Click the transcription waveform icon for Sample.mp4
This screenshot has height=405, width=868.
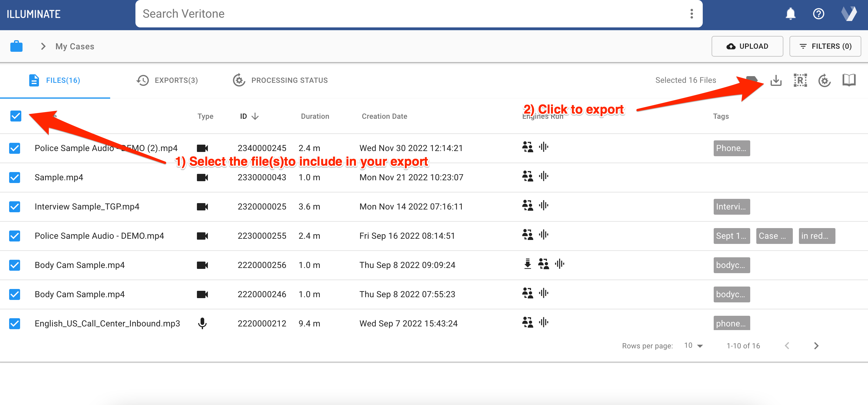[x=544, y=176]
